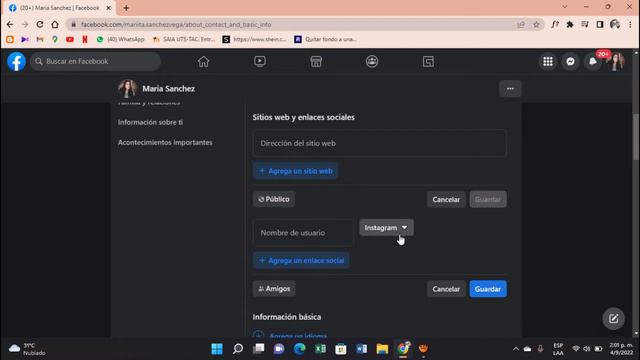This screenshot has width=640, height=360.
Task: Open Word from the taskbar
Action: coord(362,349)
